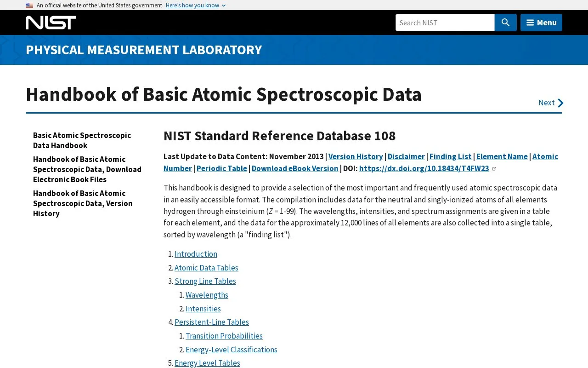Click the "NIST Standard Reference Database 108" heading

[x=279, y=136]
